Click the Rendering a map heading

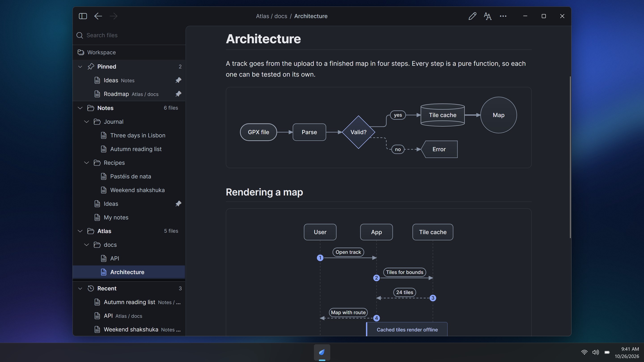click(x=264, y=192)
